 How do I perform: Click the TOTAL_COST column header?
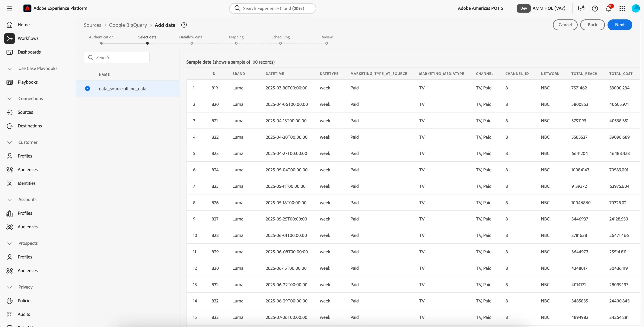point(621,74)
